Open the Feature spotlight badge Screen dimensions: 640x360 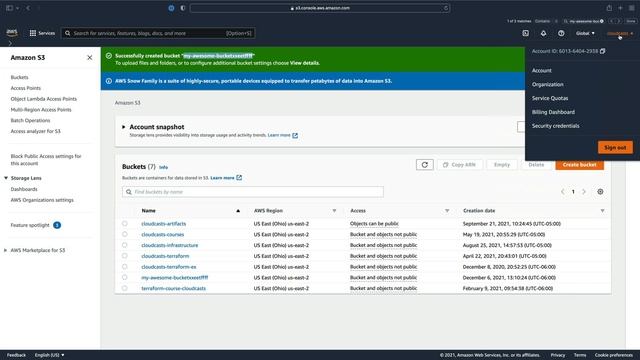(x=57, y=225)
